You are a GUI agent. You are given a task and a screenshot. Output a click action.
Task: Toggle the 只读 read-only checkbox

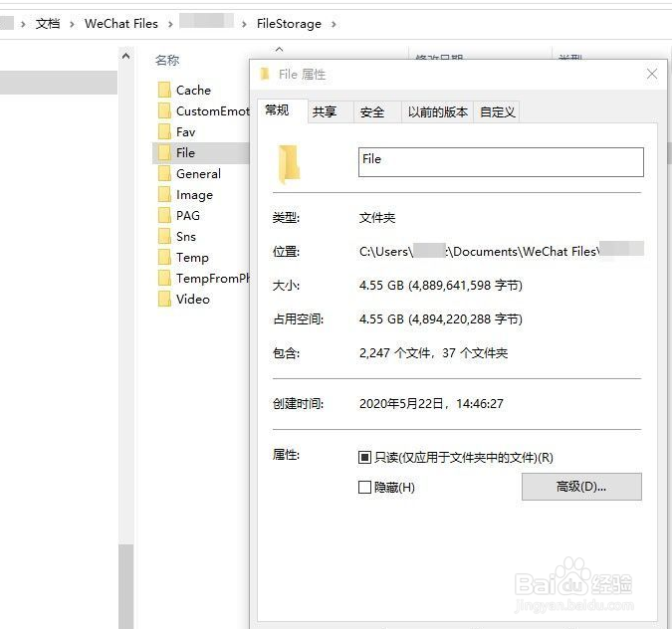coord(364,457)
